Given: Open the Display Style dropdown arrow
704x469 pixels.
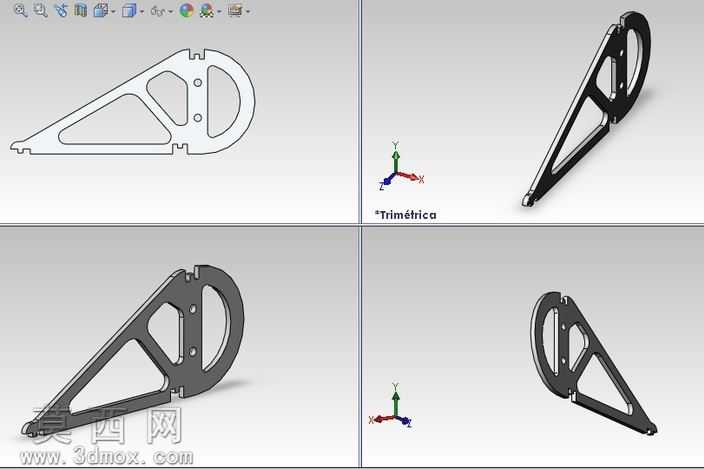Looking at the screenshot, I should coord(142,11).
